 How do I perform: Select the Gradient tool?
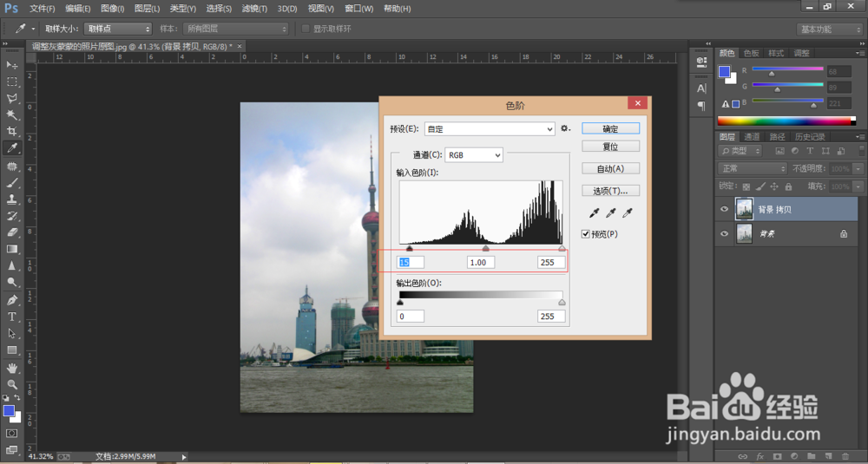(x=11, y=250)
